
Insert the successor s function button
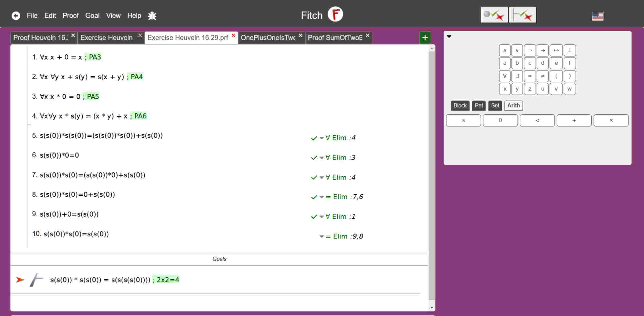pyautogui.click(x=463, y=120)
